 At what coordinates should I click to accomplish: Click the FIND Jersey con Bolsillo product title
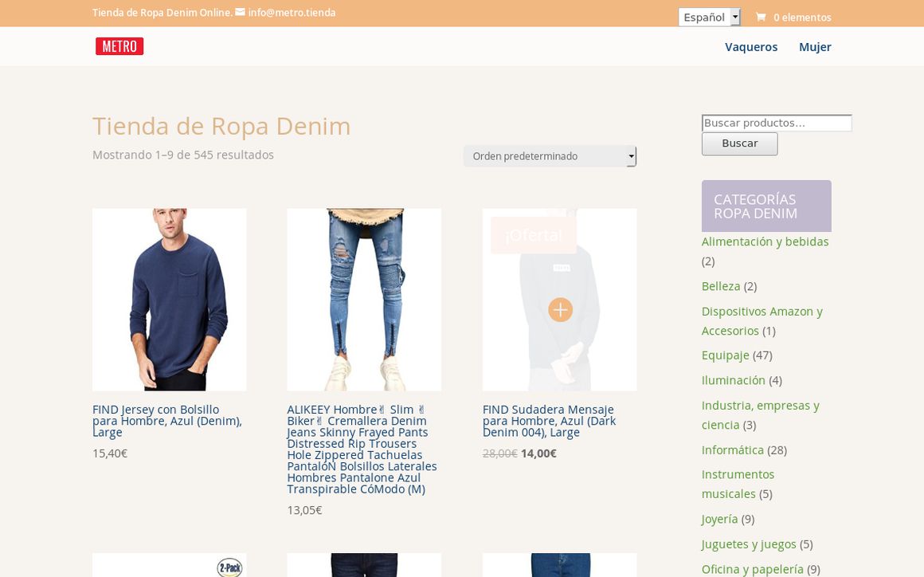click(x=166, y=420)
